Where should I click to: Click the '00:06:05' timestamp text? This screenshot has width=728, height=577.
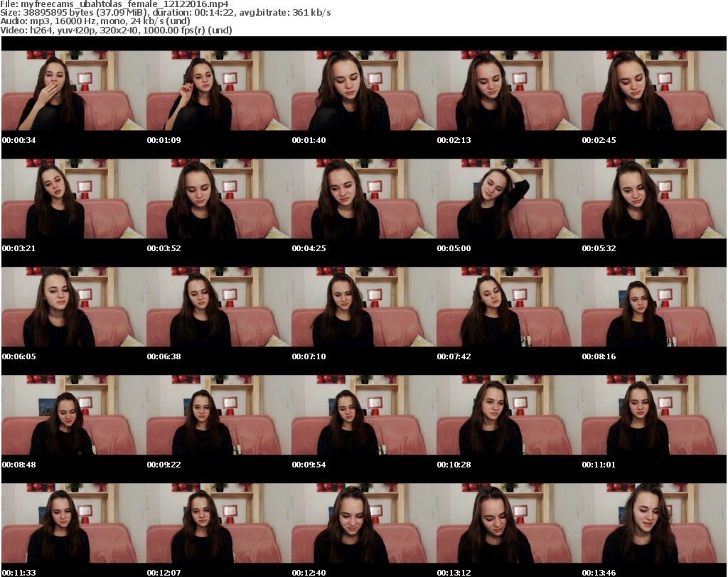[x=18, y=356]
